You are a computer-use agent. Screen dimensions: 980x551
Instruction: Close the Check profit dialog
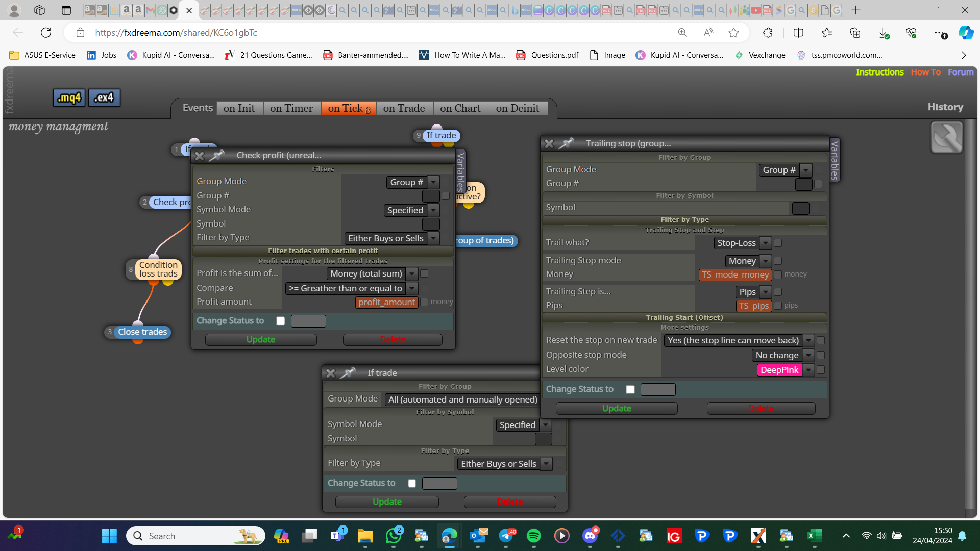coord(200,156)
